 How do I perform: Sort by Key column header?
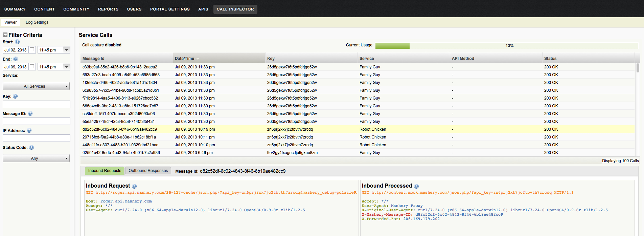coord(311,58)
